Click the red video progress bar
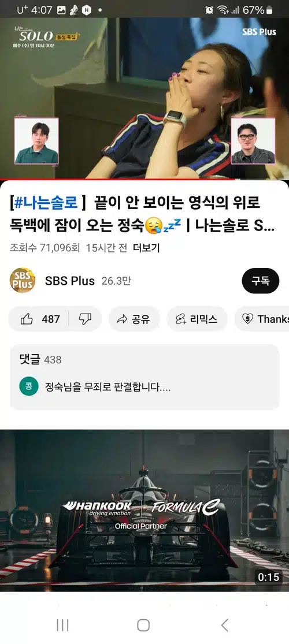This screenshot has width=289, height=644. [x=144, y=180]
